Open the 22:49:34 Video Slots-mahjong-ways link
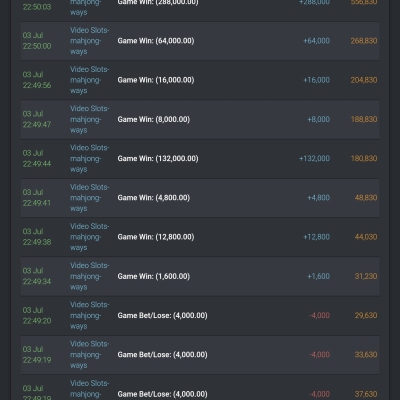This screenshot has height=400, width=400. (89, 276)
